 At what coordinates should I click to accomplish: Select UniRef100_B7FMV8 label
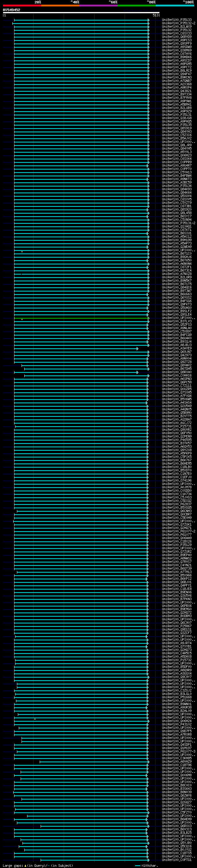coord(177,98)
